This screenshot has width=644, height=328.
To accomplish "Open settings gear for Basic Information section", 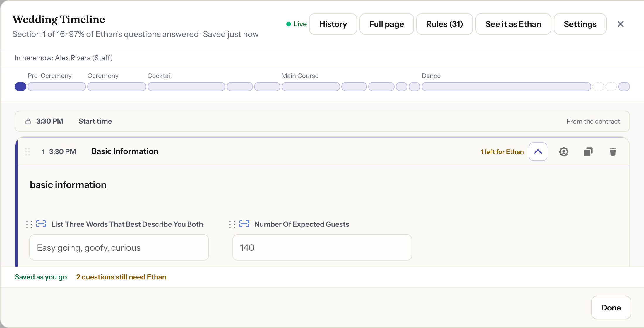I will tap(563, 152).
